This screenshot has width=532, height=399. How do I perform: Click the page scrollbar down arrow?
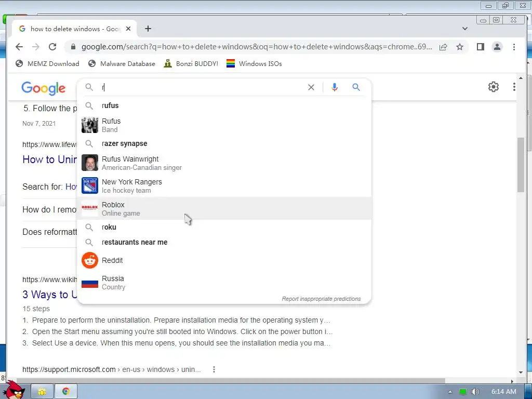[521, 372]
